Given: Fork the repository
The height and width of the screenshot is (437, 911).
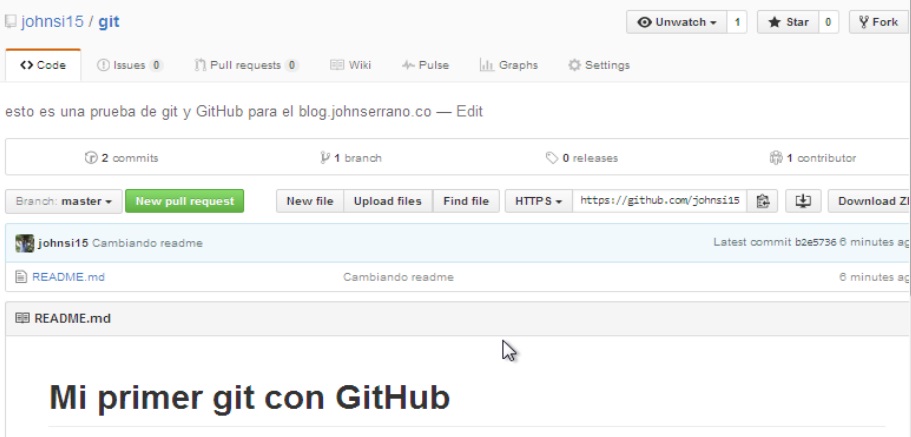Looking at the screenshot, I should (x=878, y=22).
